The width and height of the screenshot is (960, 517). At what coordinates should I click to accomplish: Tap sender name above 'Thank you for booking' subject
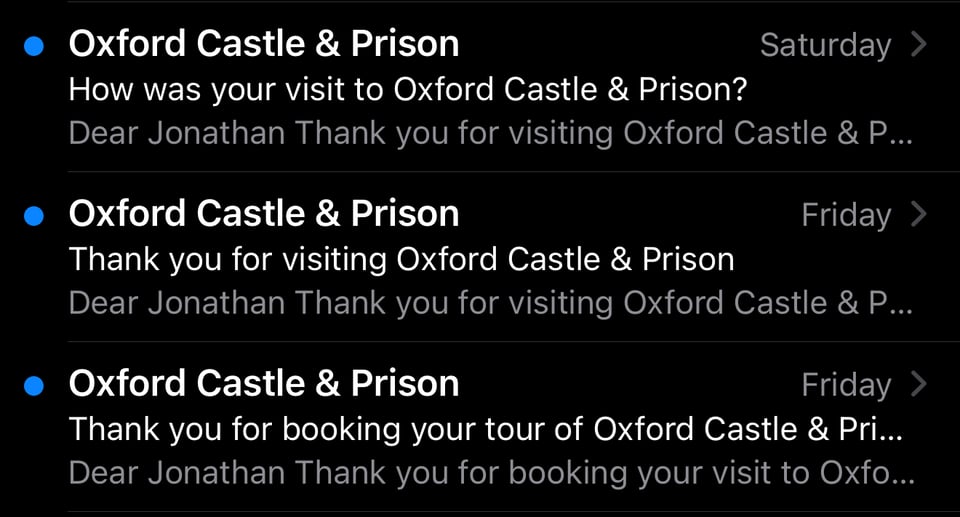pos(264,384)
